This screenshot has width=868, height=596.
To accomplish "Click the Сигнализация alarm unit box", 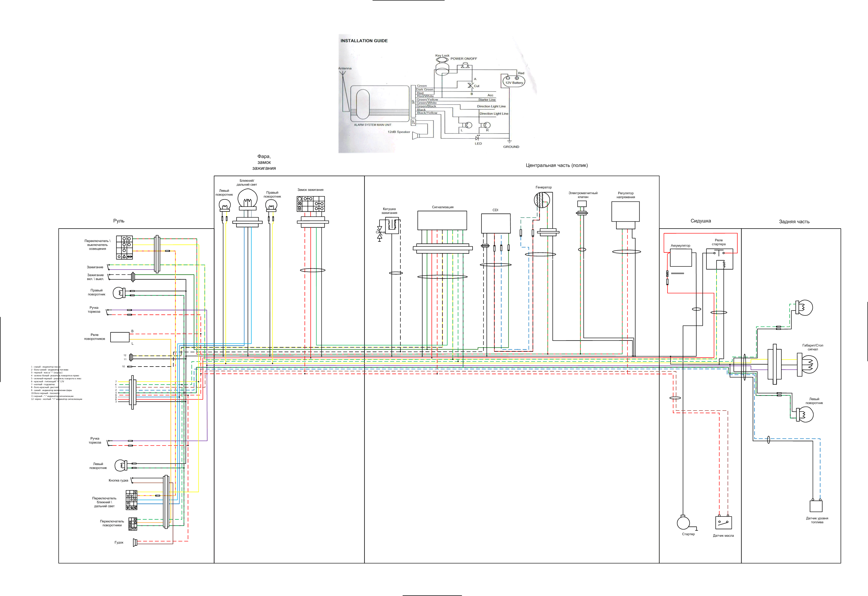I will (442, 220).
